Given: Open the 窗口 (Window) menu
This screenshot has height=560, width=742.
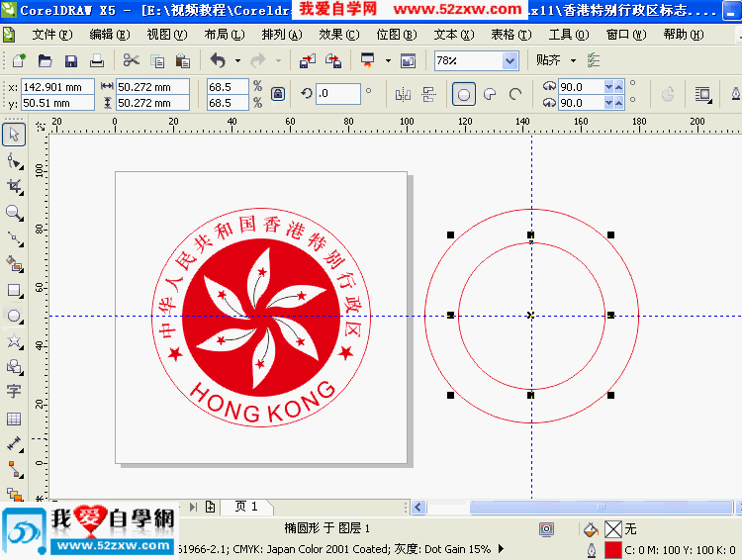Looking at the screenshot, I should [625, 35].
